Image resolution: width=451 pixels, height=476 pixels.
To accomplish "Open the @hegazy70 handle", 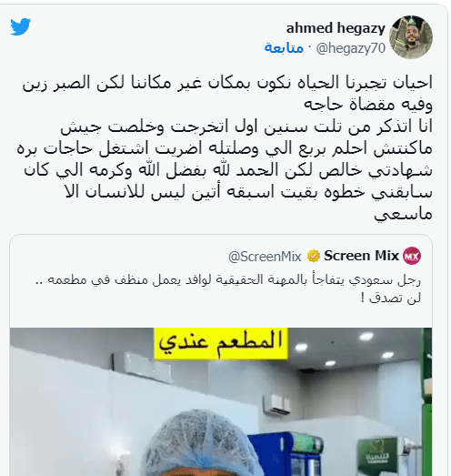I will click(x=351, y=48).
